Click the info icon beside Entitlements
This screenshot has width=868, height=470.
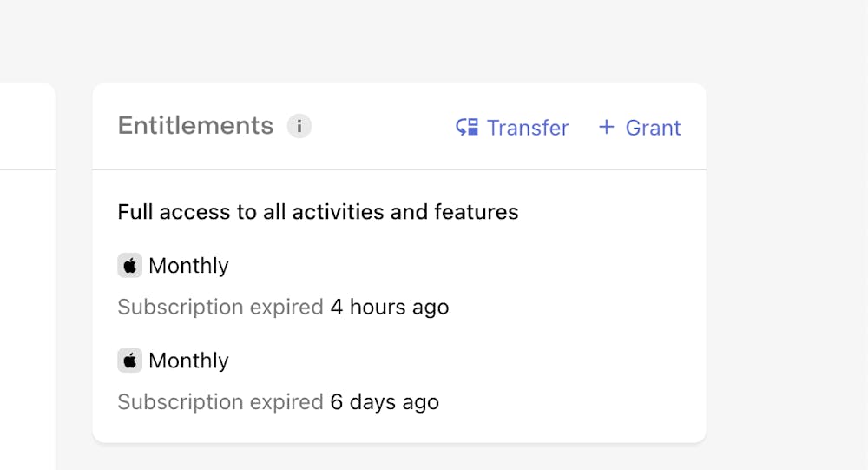pyautogui.click(x=299, y=126)
